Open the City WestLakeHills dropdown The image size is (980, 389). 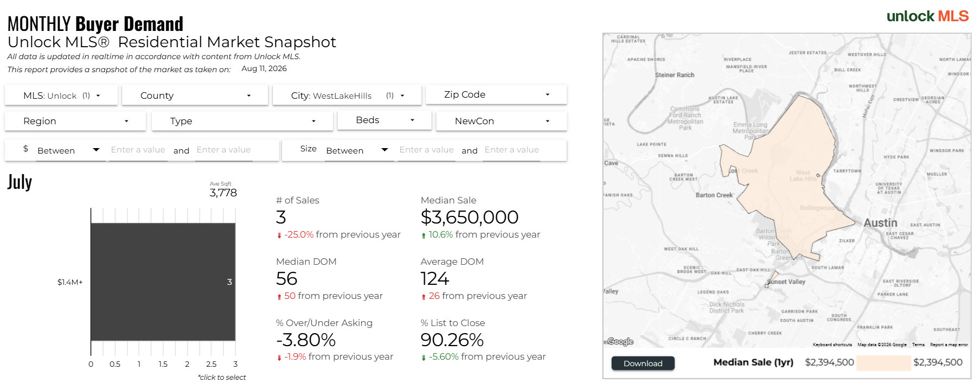coord(347,95)
